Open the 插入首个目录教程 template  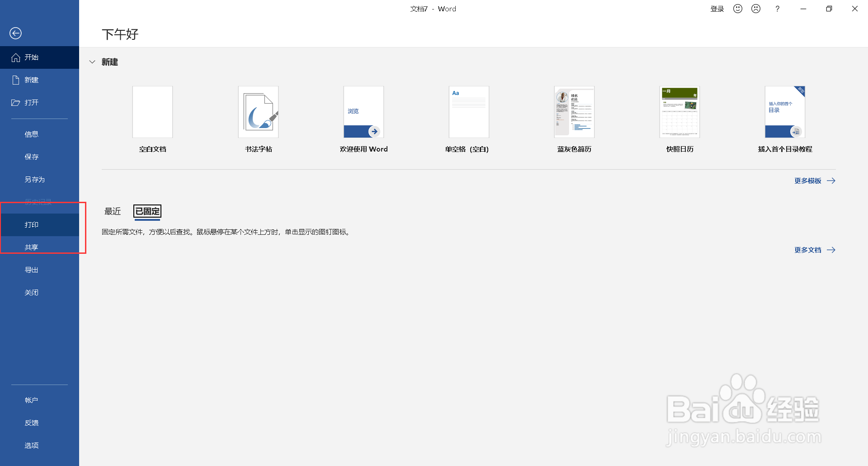click(x=785, y=119)
